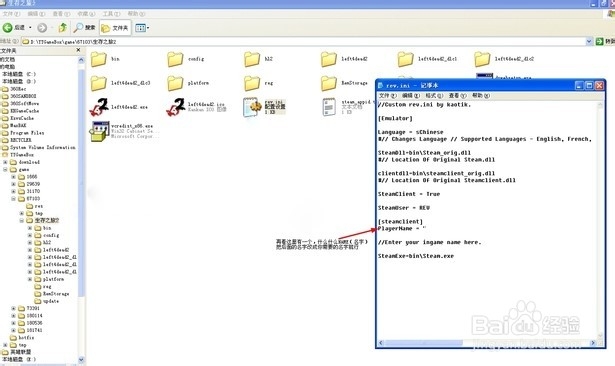615x366 pixels.
Task: Select the vcredist_x86.exe installer icon
Action: click(99, 131)
